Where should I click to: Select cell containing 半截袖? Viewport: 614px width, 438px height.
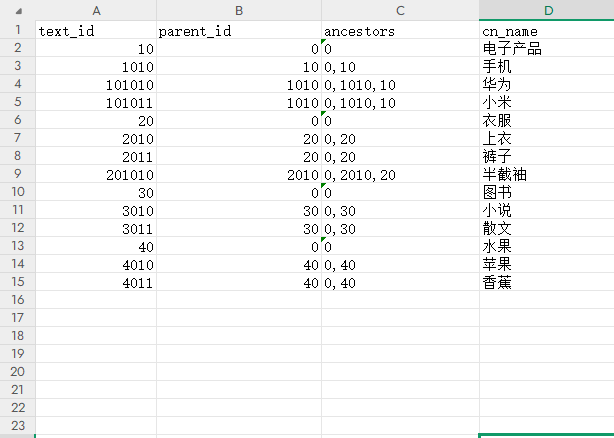pyautogui.click(x=547, y=174)
